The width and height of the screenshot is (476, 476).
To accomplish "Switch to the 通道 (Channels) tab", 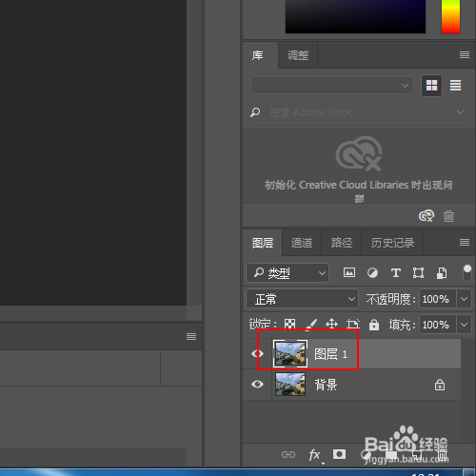I will [x=302, y=243].
